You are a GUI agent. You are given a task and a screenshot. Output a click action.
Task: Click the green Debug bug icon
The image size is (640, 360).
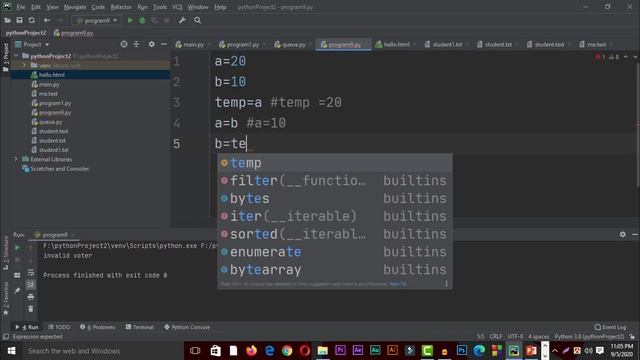point(142,20)
